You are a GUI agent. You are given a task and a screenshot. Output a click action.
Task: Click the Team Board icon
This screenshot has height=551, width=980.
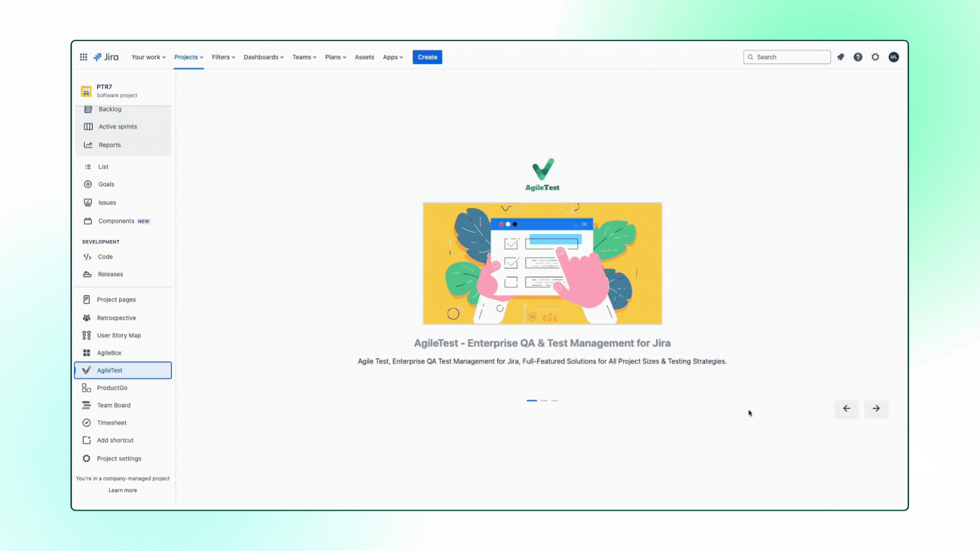[86, 405]
